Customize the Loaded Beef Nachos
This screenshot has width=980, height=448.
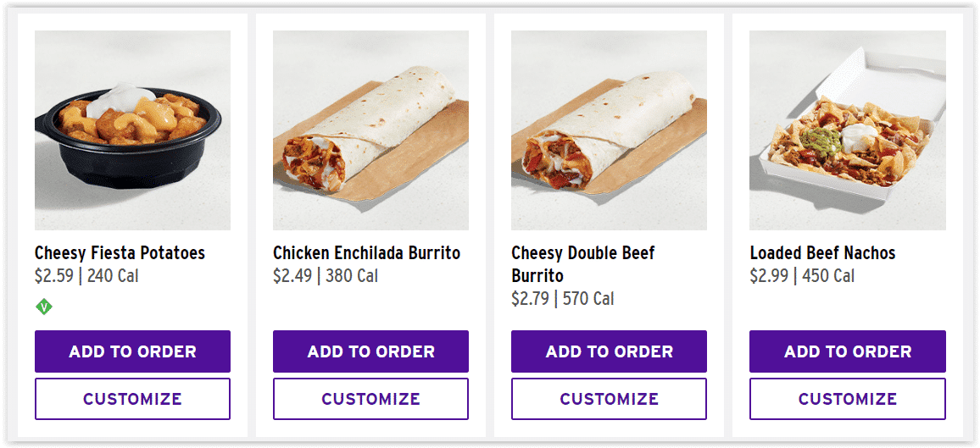coord(848,399)
